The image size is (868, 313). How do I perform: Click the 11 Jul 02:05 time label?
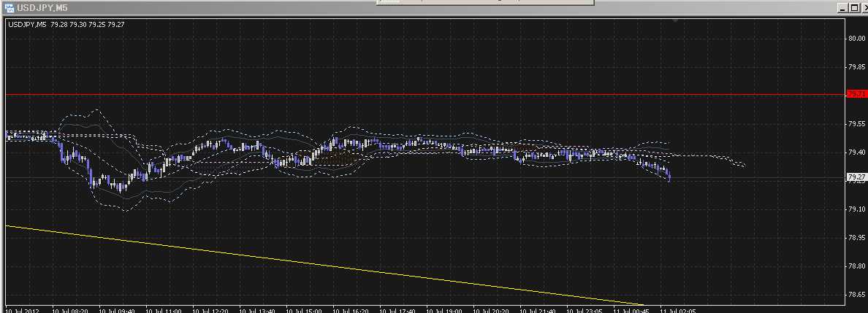pos(679,309)
